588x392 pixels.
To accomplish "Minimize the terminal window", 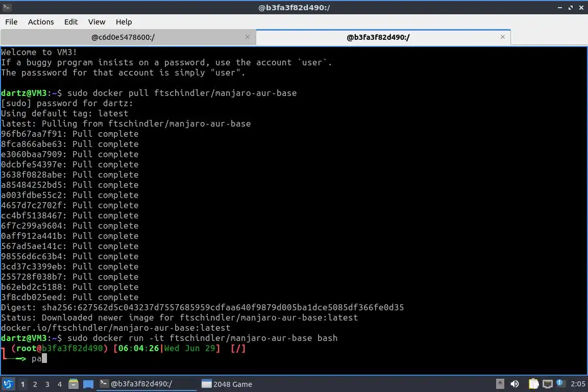I will (x=559, y=8).
